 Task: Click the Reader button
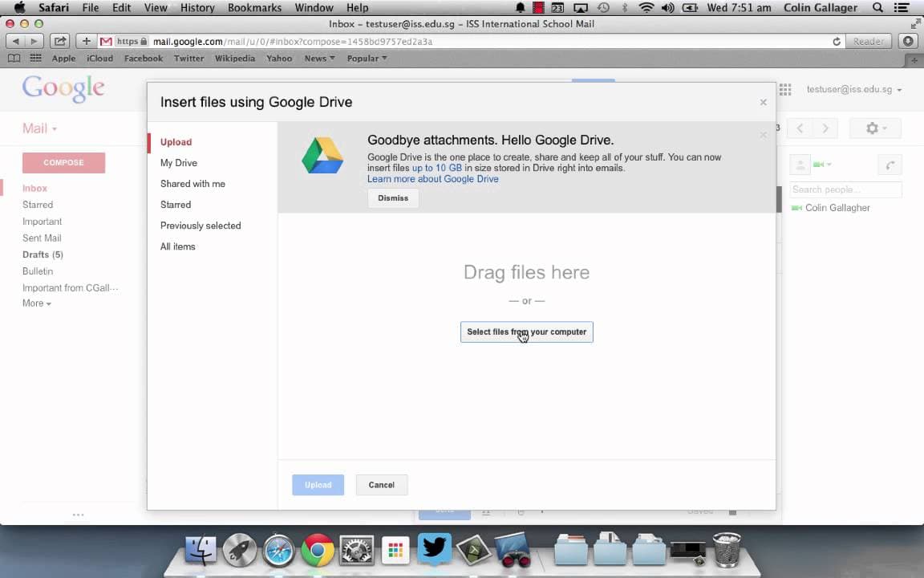(x=868, y=41)
